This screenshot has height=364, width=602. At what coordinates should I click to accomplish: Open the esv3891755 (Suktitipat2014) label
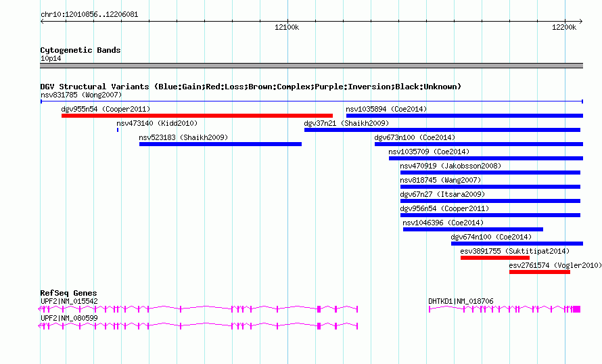(x=515, y=251)
